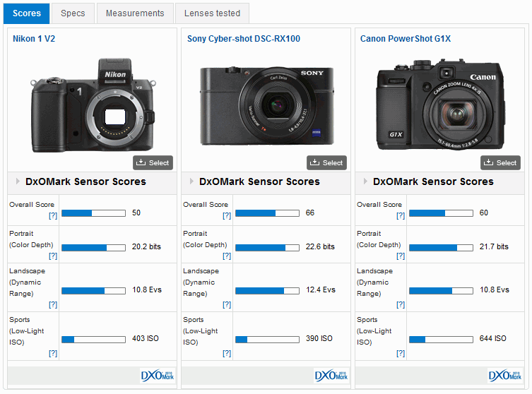
Task: Click Sony's 390 ISO value
Action: coord(319,338)
